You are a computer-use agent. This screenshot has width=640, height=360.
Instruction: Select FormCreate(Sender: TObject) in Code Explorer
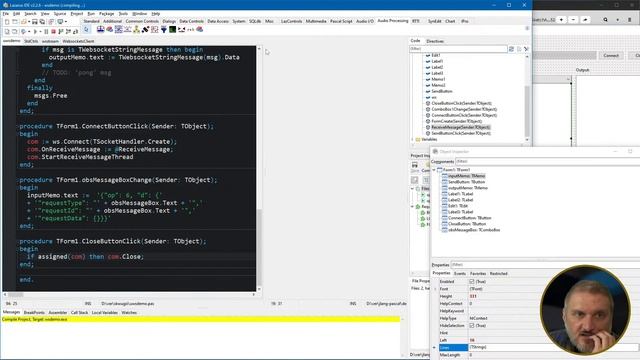(456, 121)
